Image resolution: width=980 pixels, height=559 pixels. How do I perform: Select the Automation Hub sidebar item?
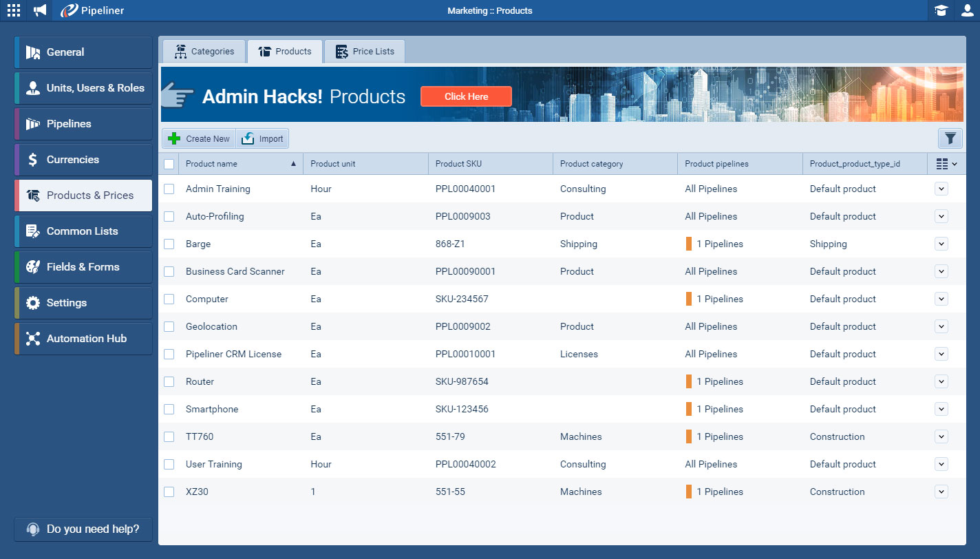pyautogui.click(x=83, y=338)
